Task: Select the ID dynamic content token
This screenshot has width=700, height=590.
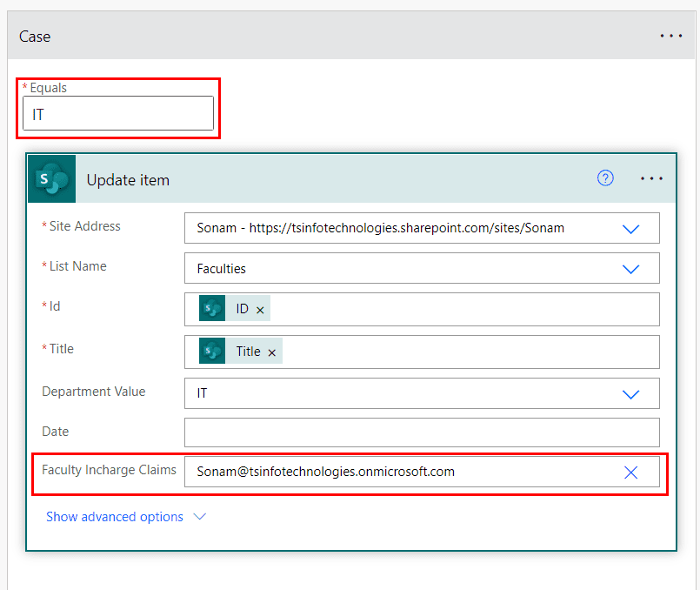Action: pos(235,308)
